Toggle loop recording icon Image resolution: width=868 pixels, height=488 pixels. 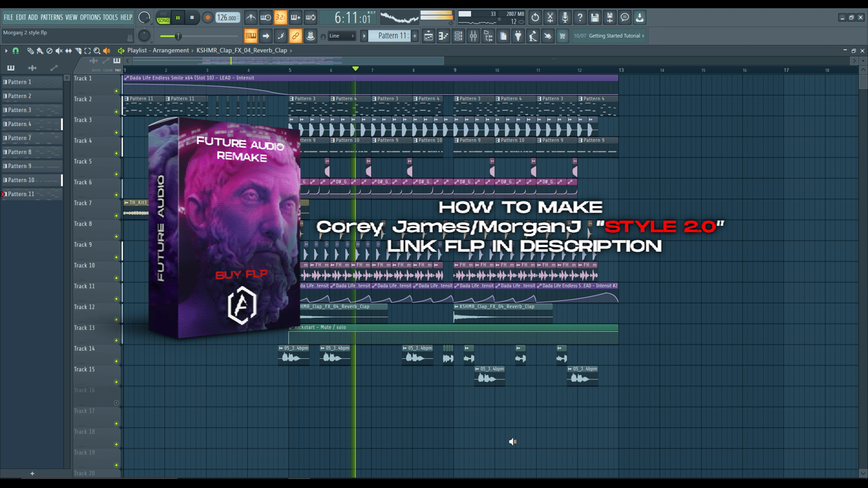(311, 17)
